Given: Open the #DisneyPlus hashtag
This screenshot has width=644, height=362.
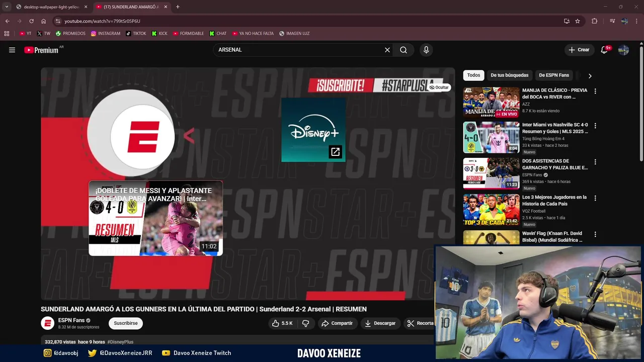Looking at the screenshot, I should pos(120,342).
